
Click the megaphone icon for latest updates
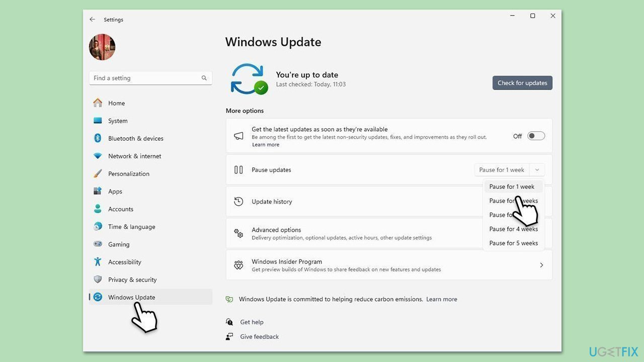coord(238,136)
